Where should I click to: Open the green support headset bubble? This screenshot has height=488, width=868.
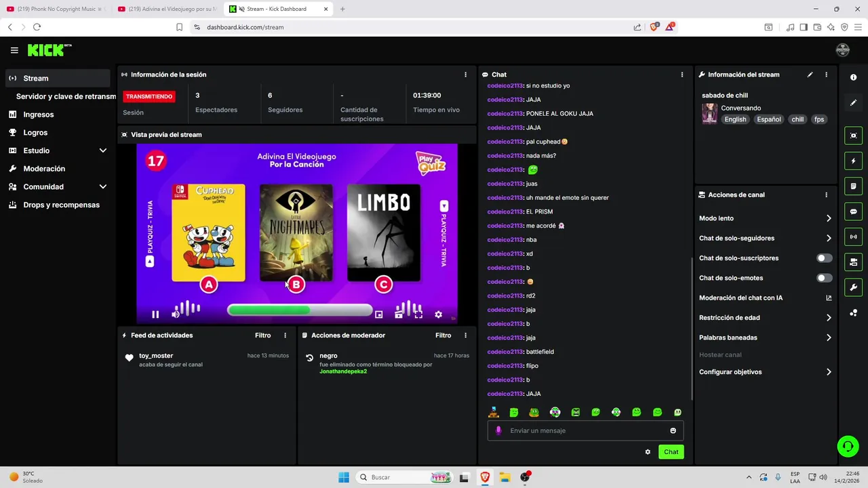pos(848,446)
